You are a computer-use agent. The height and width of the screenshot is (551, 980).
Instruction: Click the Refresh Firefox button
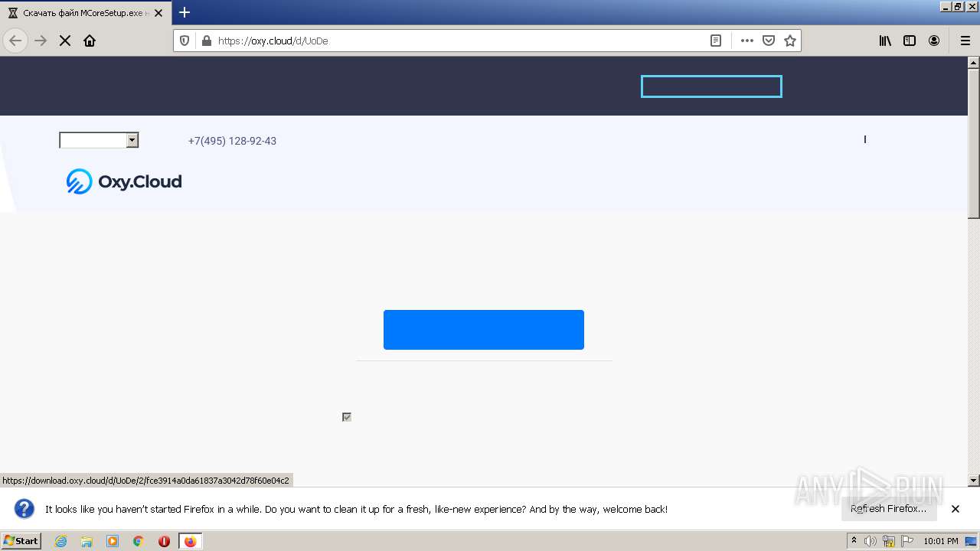click(888, 509)
